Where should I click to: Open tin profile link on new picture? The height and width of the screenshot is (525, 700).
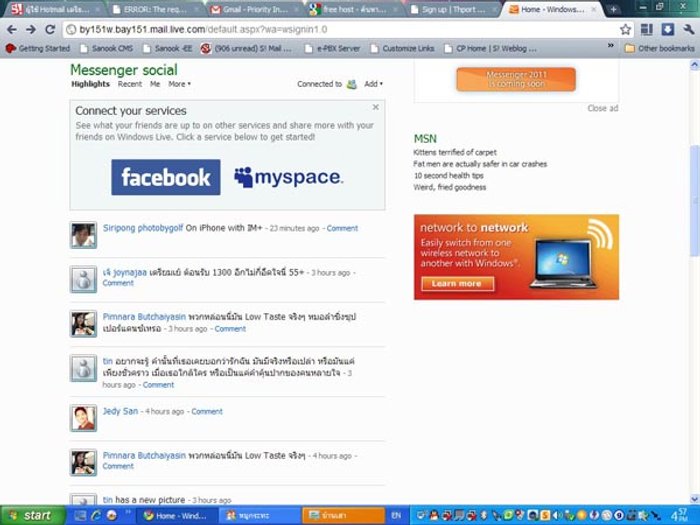[x=108, y=500]
